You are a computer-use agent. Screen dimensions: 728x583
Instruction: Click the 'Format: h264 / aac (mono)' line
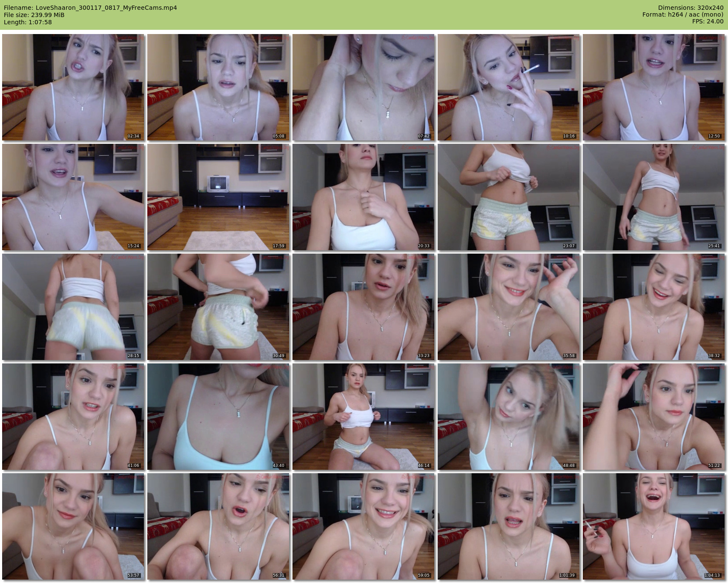click(x=683, y=15)
